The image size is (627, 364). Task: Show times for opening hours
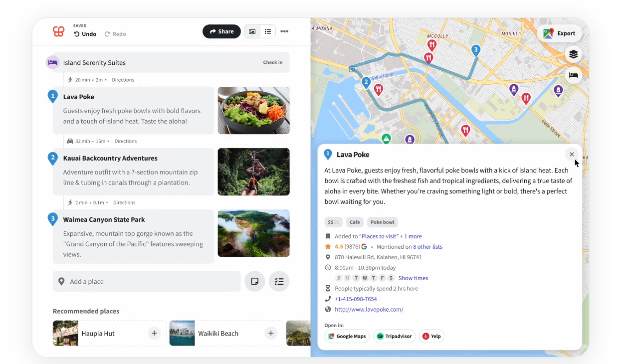(x=413, y=278)
